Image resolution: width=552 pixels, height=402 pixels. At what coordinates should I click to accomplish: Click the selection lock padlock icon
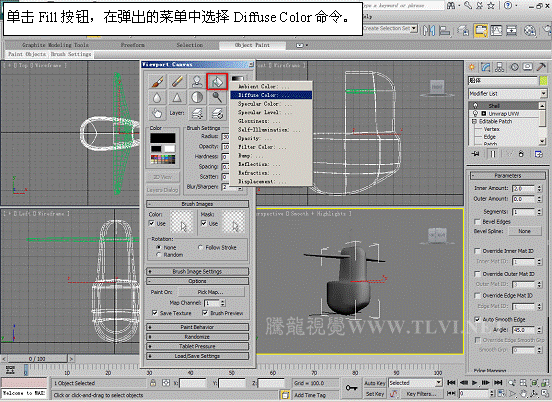tap(153, 383)
